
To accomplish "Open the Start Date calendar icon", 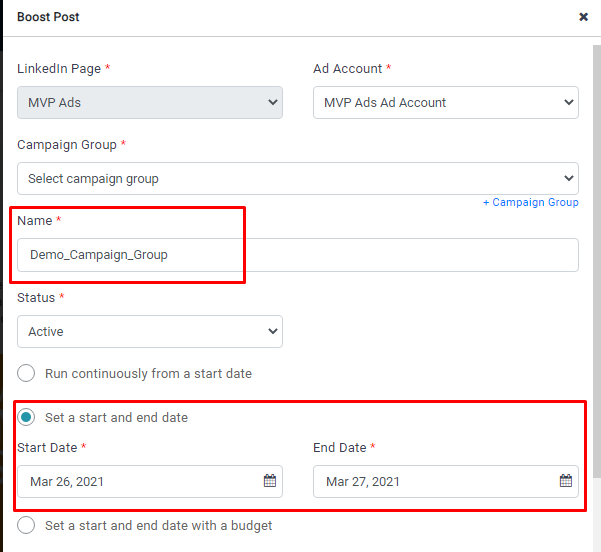I will click(x=270, y=481).
